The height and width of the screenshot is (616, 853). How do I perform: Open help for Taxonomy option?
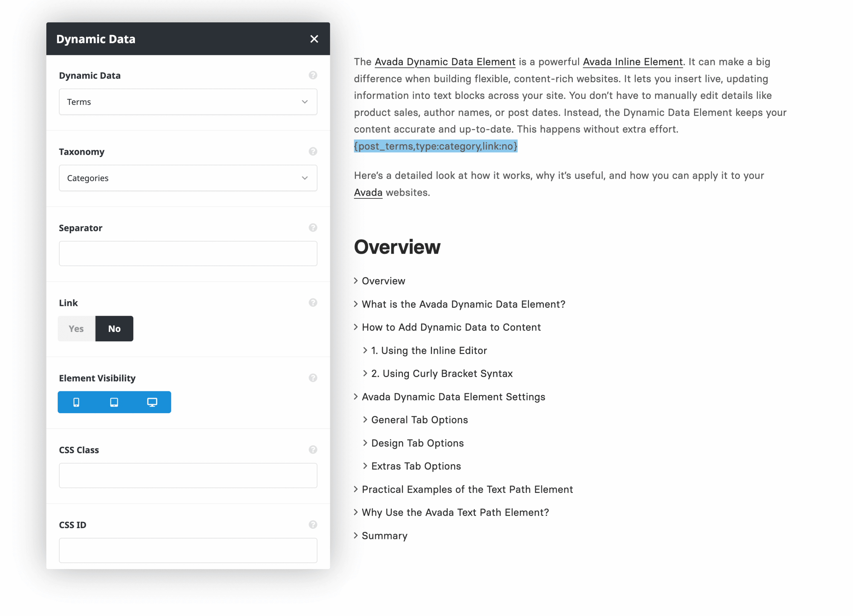313,152
